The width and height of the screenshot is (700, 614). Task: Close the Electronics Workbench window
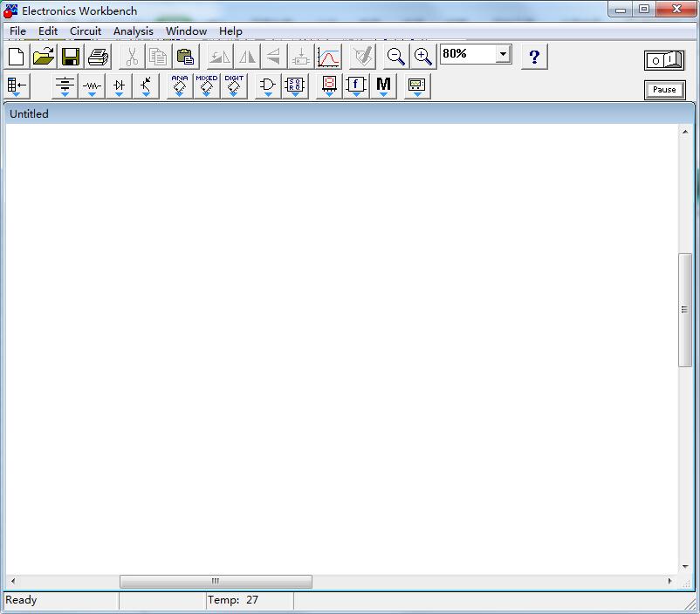pos(676,10)
